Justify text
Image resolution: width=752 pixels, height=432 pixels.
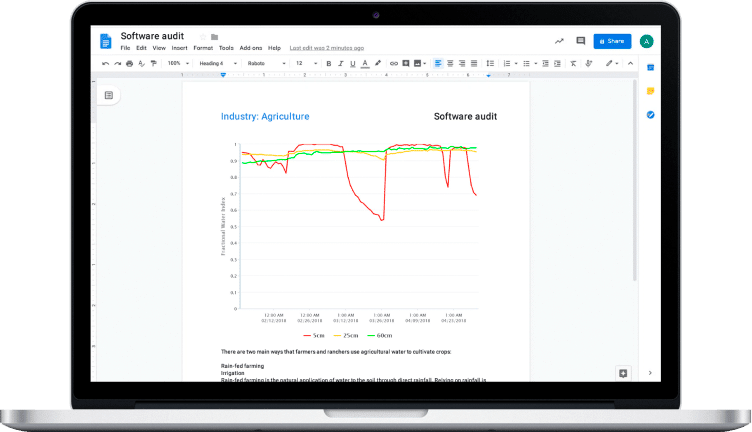click(x=474, y=63)
